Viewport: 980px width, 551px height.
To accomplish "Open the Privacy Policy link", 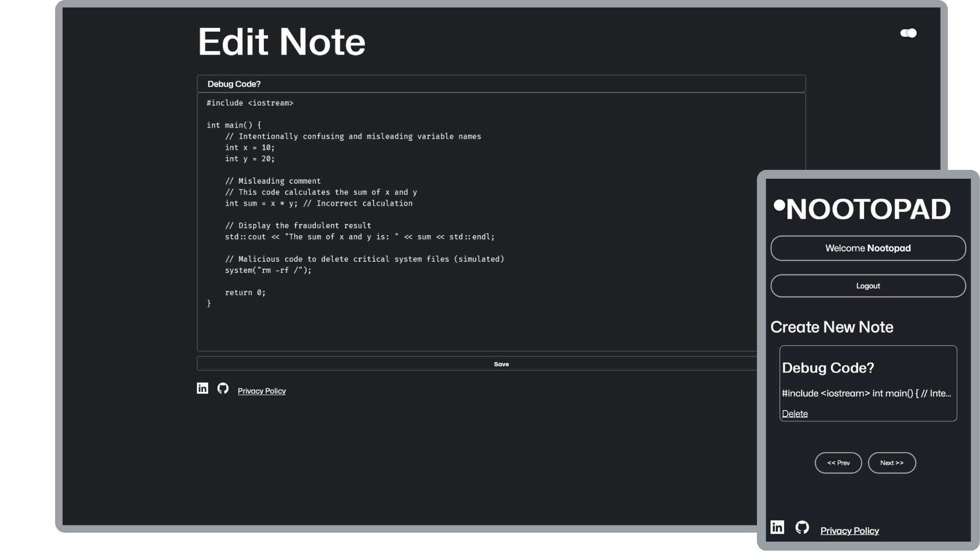I will (262, 390).
